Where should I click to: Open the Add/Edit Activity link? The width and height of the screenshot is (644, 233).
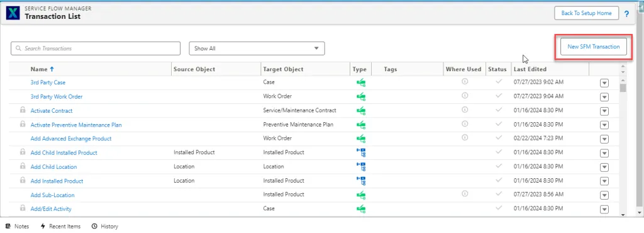51,208
